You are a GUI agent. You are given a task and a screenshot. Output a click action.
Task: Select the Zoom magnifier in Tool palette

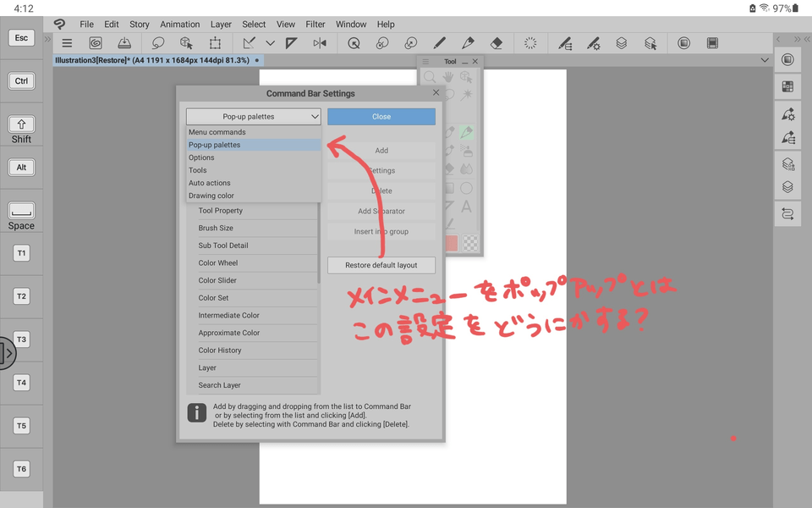(x=430, y=78)
